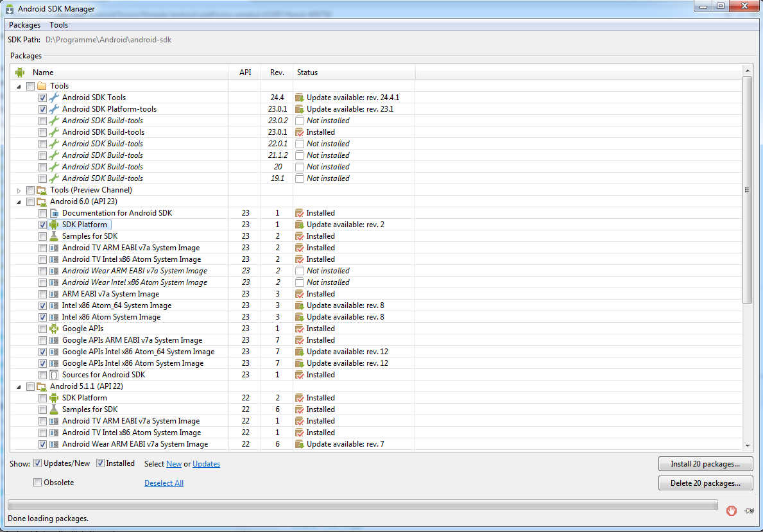Click the SDK Platform package icon
763x532 pixels.
54,224
